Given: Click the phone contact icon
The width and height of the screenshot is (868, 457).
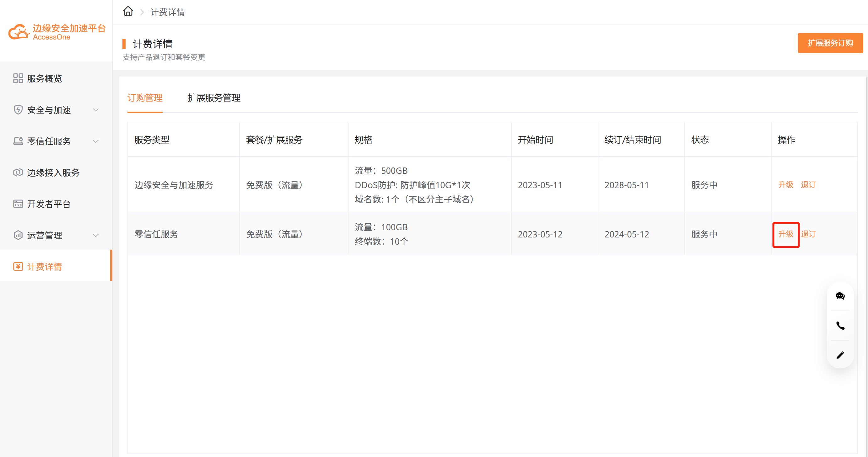Looking at the screenshot, I should click(x=840, y=325).
